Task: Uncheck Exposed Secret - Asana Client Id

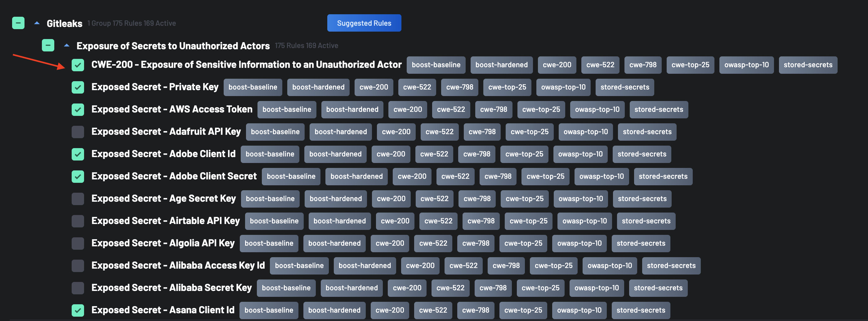Action: (x=78, y=310)
